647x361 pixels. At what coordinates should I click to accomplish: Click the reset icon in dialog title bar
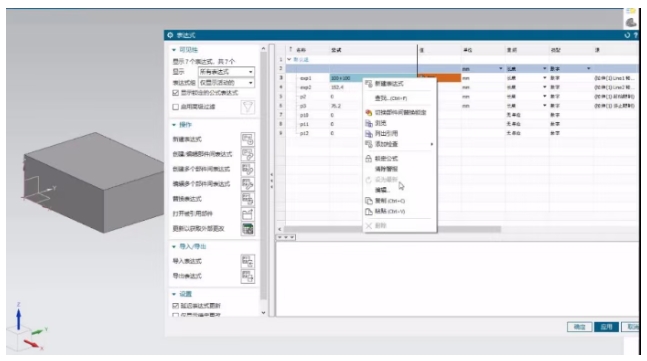[x=627, y=35]
